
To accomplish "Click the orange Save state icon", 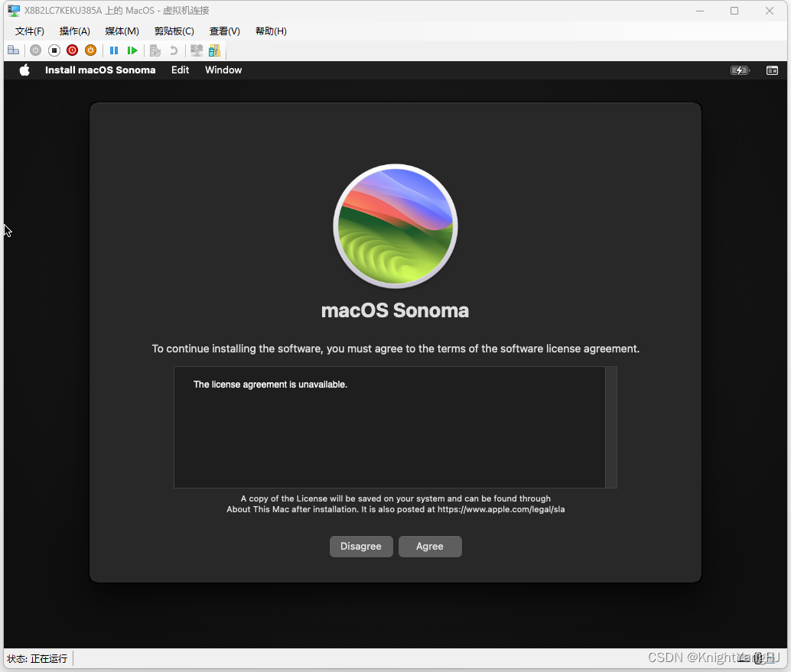I will point(91,50).
